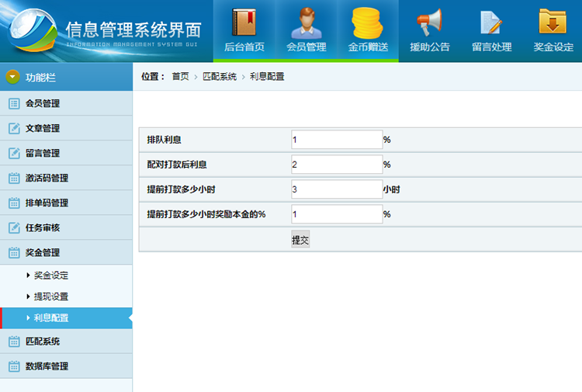This screenshot has height=392, width=582.
Task: Click the 留言处理 document pencil icon
Action: (x=491, y=23)
